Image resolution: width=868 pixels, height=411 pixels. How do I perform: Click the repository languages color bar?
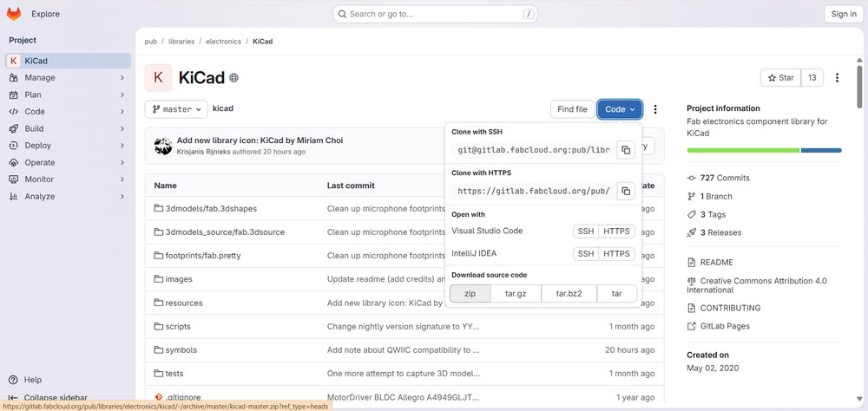tap(764, 150)
